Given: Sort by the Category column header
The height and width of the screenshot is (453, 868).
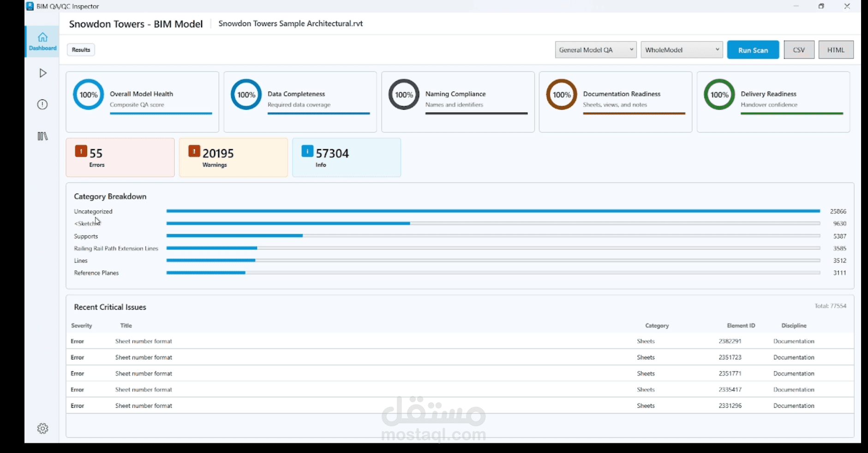Looking at the screenshot, I should pyautogui.click(x=657, y=326).
